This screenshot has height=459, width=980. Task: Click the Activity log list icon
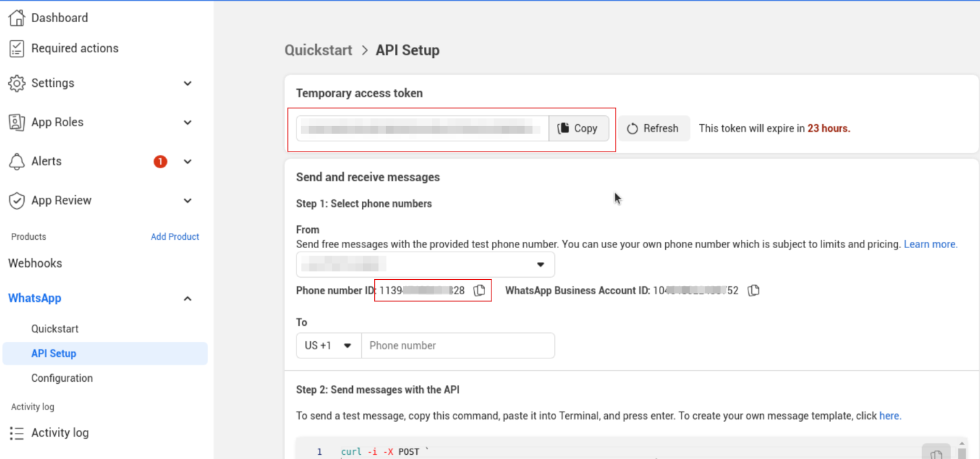coord(17,432)
